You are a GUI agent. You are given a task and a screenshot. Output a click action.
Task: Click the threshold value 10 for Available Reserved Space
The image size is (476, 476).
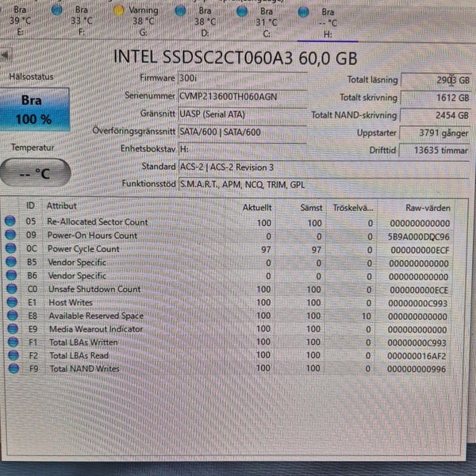[x=366, y=317]
